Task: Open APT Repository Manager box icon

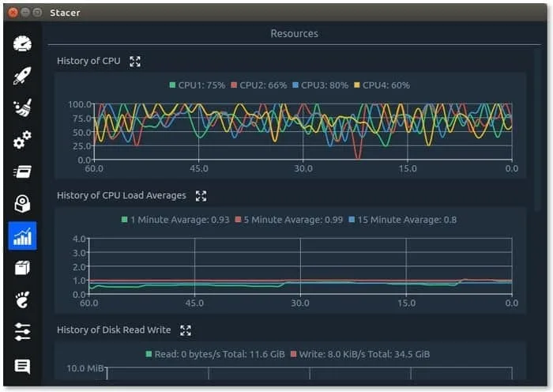Action: click(22, 268)
